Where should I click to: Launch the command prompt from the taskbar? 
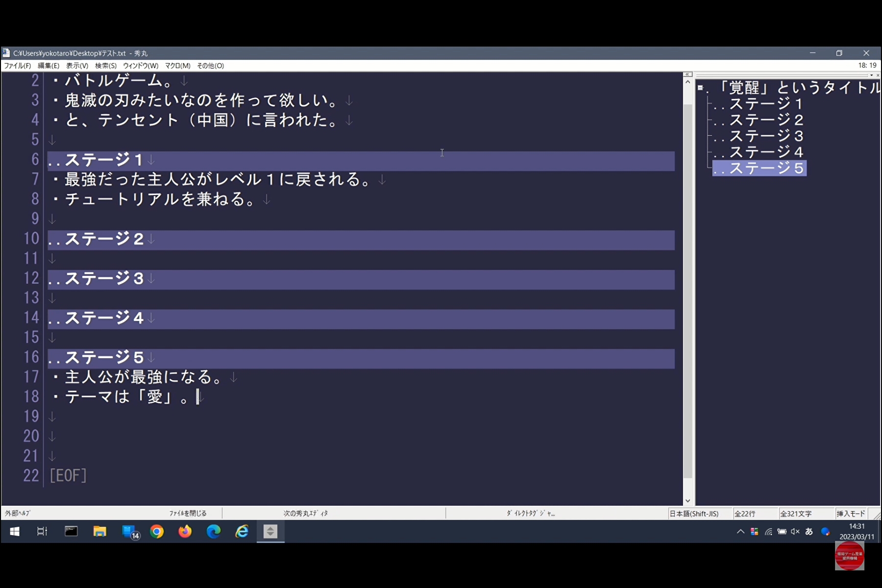click(71, 532)
